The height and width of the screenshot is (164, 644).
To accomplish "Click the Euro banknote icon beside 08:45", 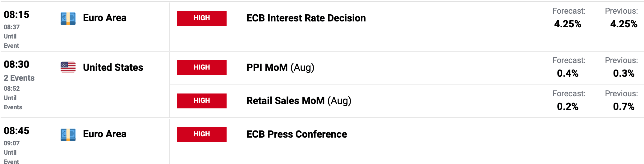I will pyautogui.click(x=68, y=134).
